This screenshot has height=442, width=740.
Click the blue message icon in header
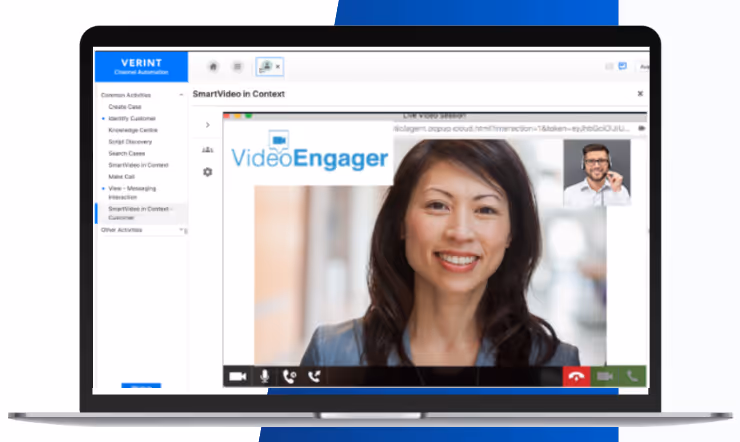click(622, 66)
